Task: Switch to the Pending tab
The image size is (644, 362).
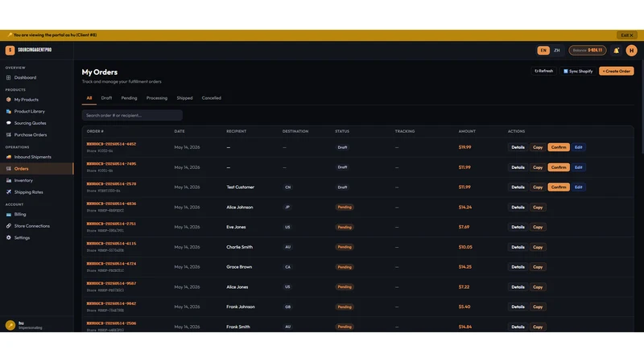Action: [x=129, y=98]
